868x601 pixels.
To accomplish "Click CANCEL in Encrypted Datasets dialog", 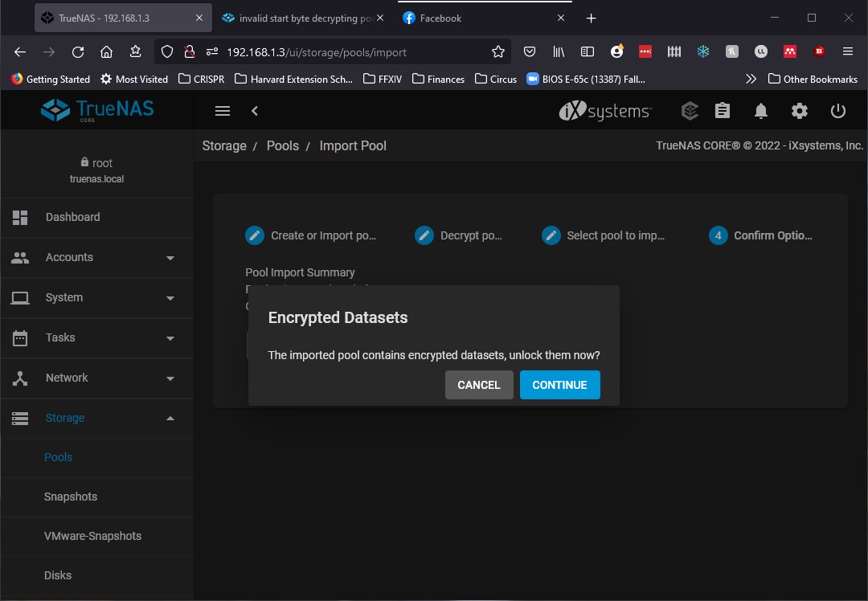I will click(479, 385).
